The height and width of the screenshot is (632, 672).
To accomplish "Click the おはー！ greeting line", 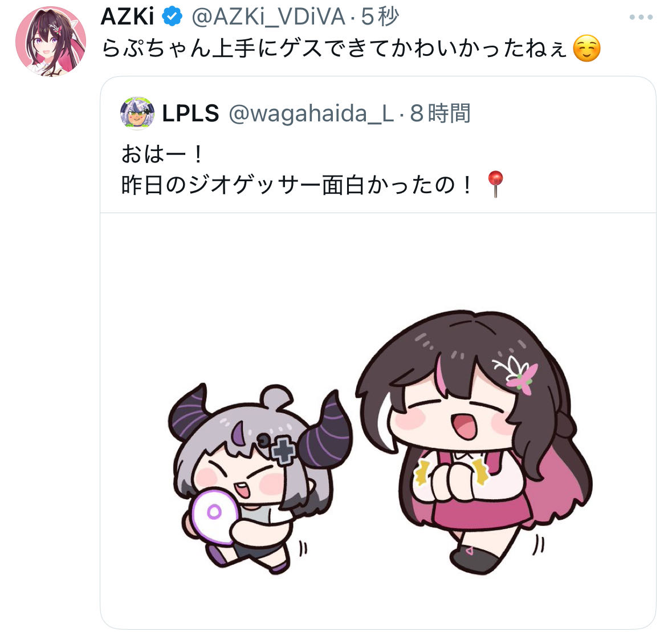I will [162, 154].
